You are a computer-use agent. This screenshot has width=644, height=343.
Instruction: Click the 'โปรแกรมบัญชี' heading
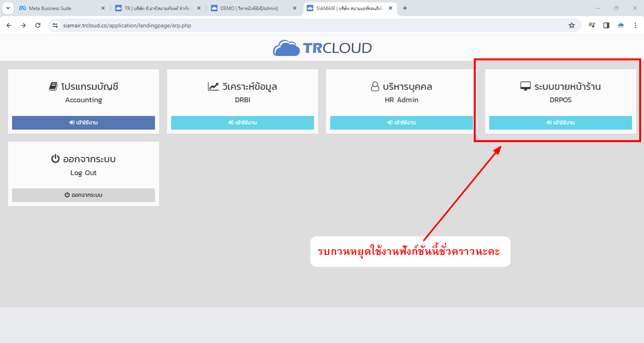coord(89,87)
